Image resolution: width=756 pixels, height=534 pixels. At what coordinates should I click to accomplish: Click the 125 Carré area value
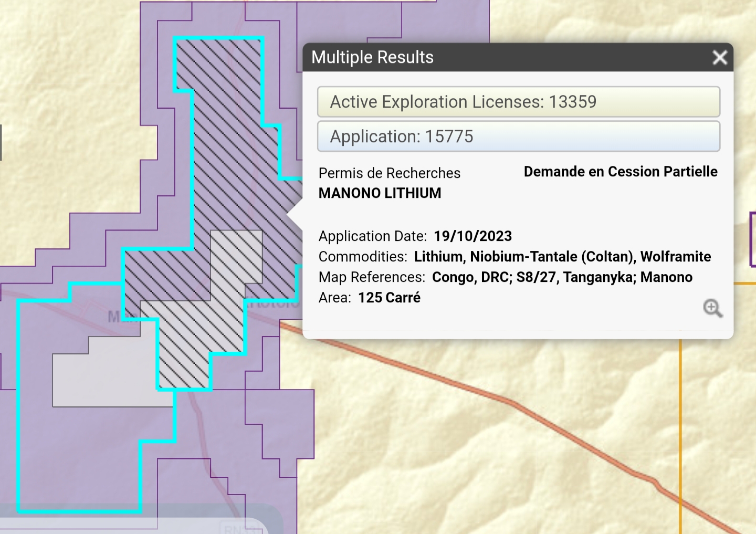389,298
